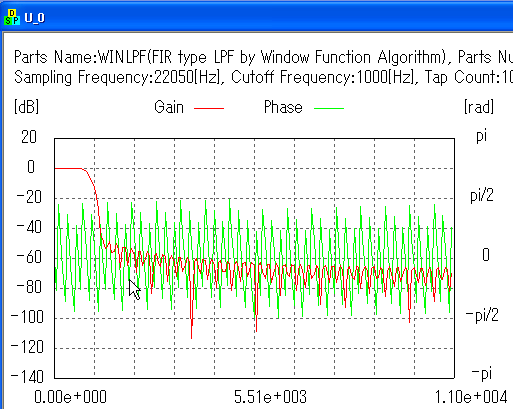
Task: Click the [dB] axis unit label
Action: pyautogui.click(x=26, y=107)
